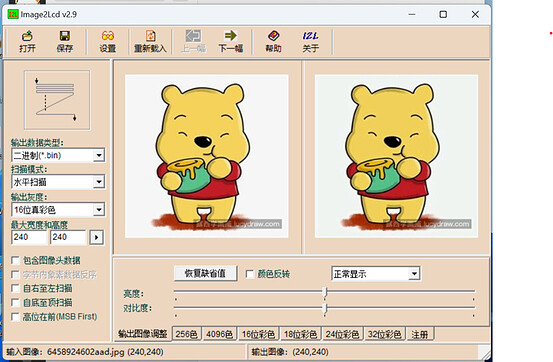The width and height of the screenshot is (553, 362).
Task: Enable 高位在前(MSB First) checkbox
Action: coord(15,316)
